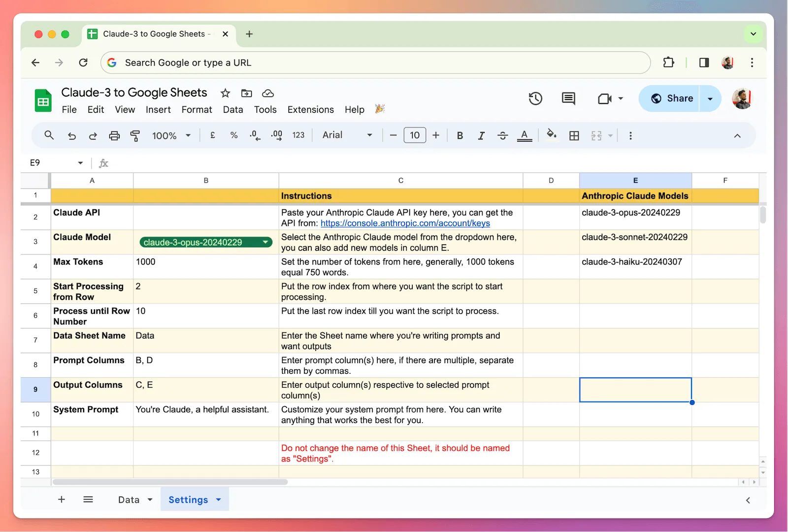788x532 pixels.
Task: Redo the last action
Action: (x=93, y=135)
